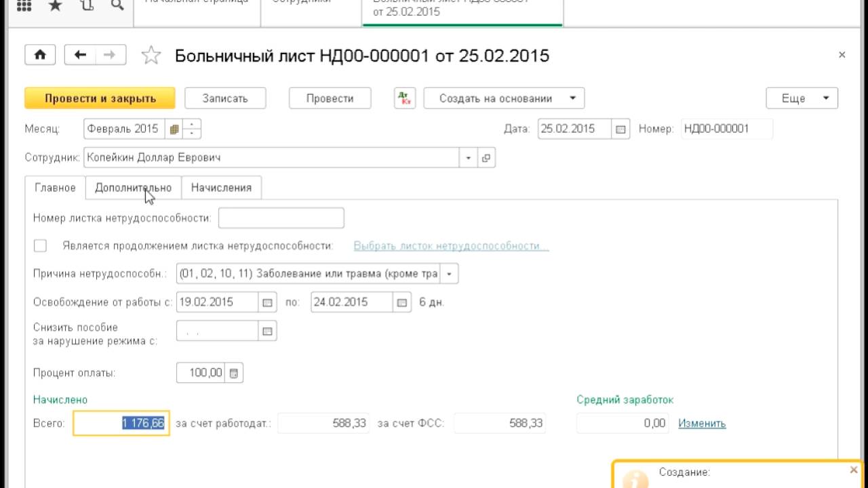Click the empty Снизить пособие date field
This screenshot has width=868, height=488.
tap(217, 331)
